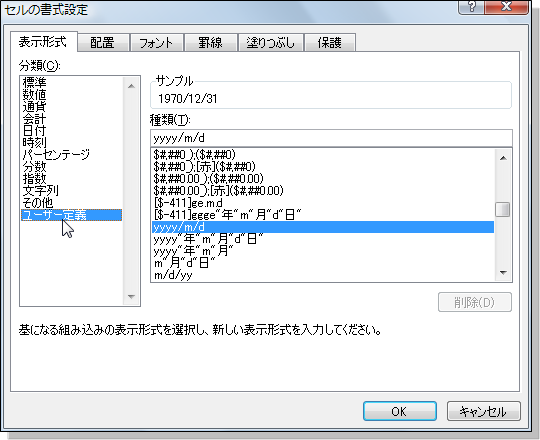Click the 種類 format input field
The height and width of the screenshot is (440, 540).
point(331,138)
